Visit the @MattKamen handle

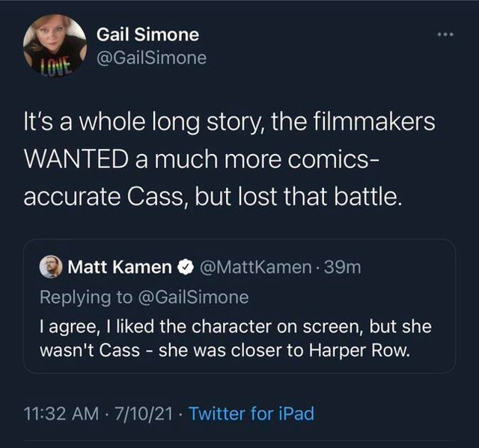click(256, 267)
